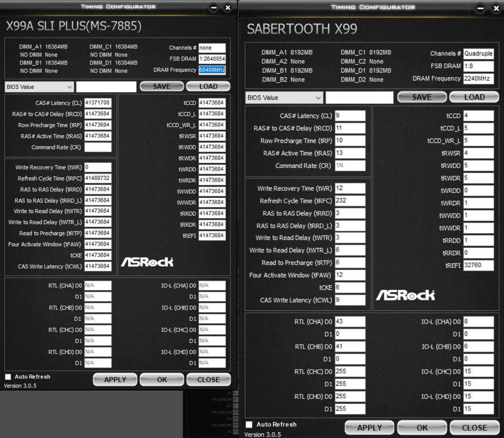Click LOAD in the SABERTOOTH X99 window
Image resolution: width=504 pixels, height=438 pixels.
coord(474,97)
